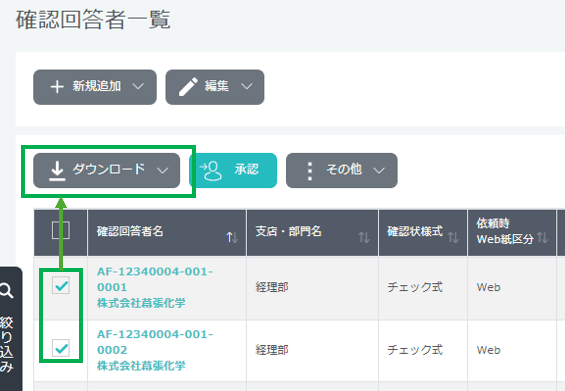Sort by 確認回答者名 column arrows
Image resolution: width=565 pixels, height=391 pixels.
pos(232,237)
